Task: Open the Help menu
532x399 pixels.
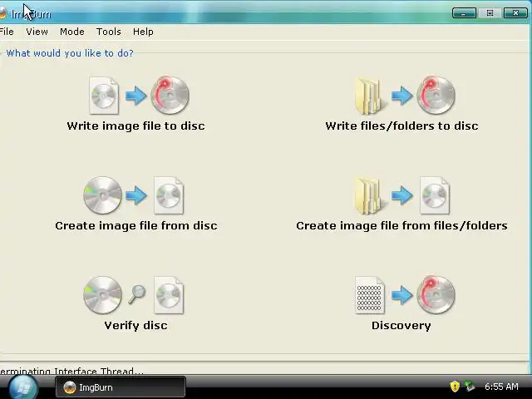Action: tap(143, 32)
